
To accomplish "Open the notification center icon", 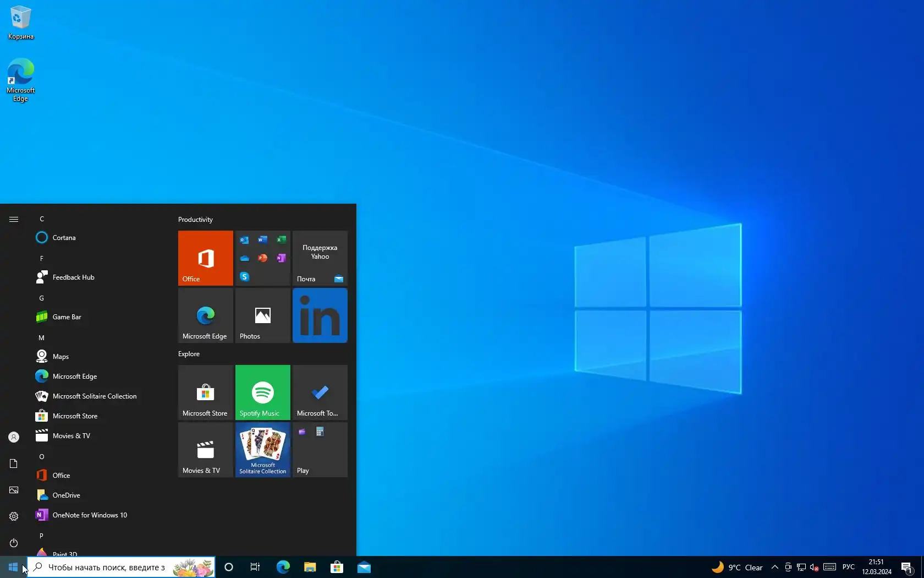I will pyautogui.click(x=908, y=567).
